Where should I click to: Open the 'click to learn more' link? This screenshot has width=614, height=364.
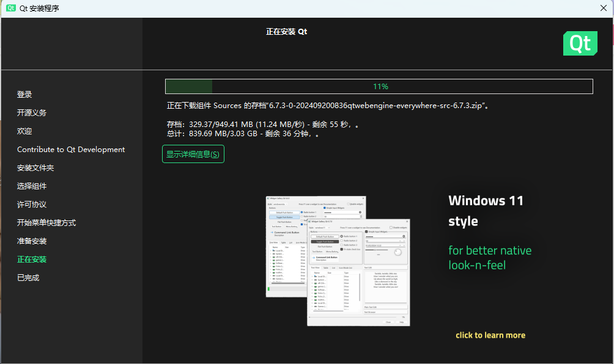[490, 335]
